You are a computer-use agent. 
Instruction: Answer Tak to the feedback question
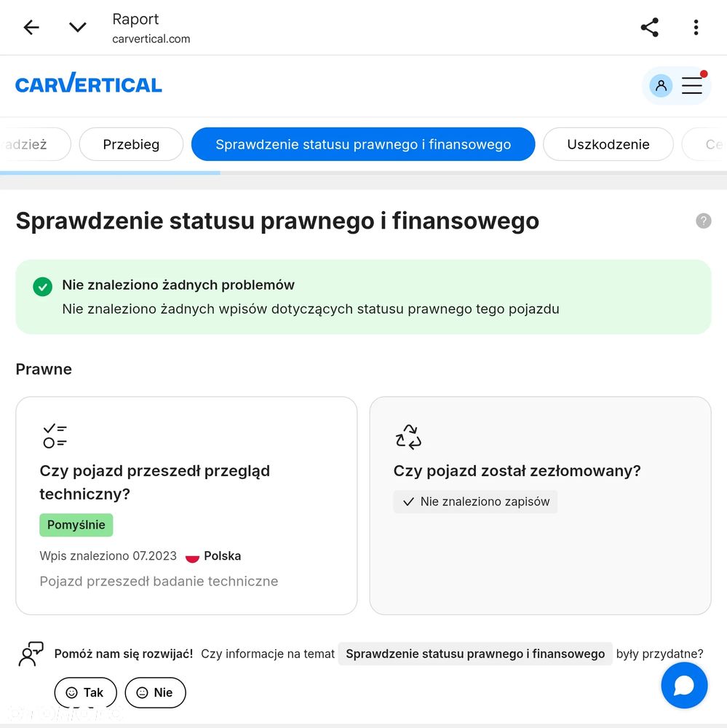[85, 692]
